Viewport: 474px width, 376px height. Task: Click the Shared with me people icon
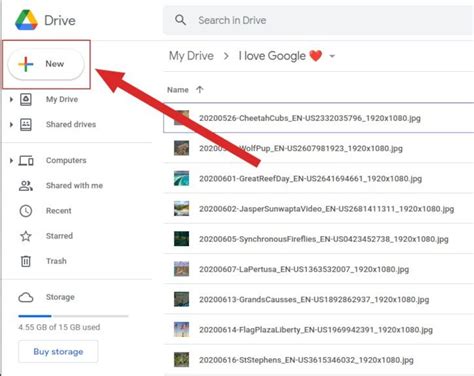click(26, 186)
